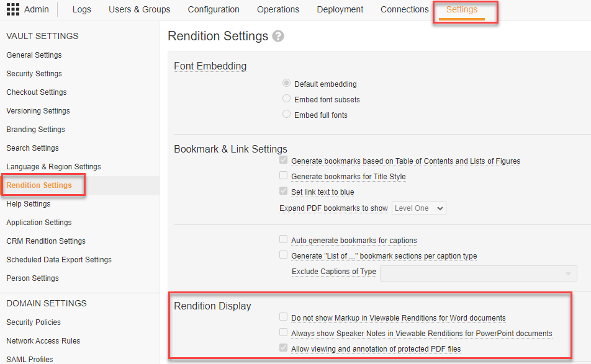This screenshot has width=591, height=364.
Task: Open the Users & Groups tab
Action: [139, 10]
